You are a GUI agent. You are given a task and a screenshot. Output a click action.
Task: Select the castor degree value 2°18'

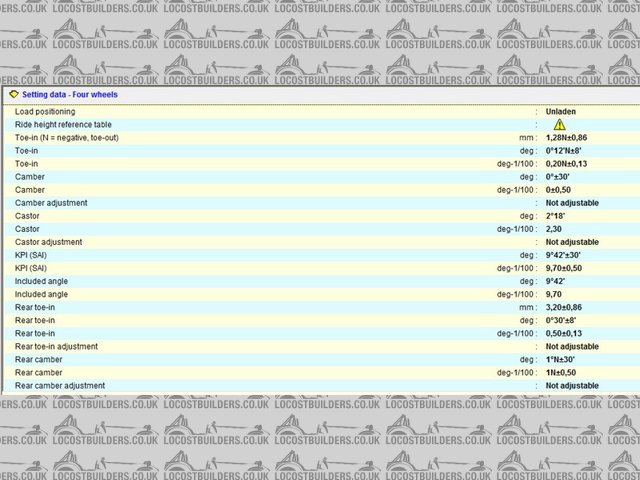557,216
